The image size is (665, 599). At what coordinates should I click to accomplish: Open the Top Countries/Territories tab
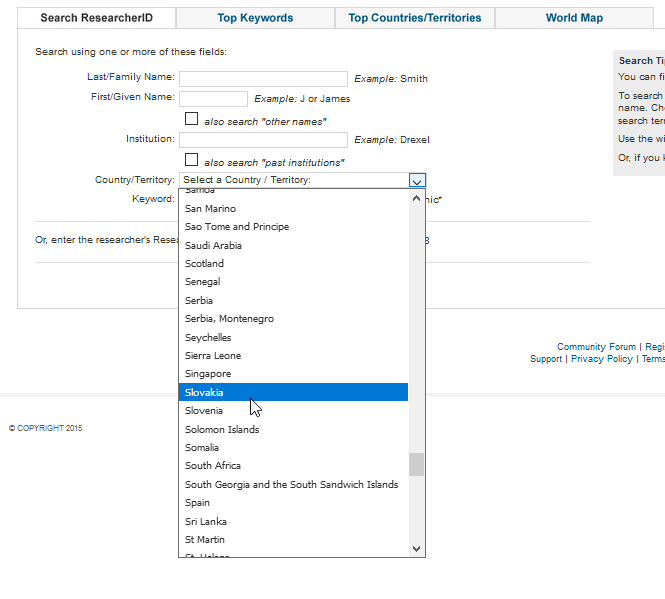click(415, 18)
